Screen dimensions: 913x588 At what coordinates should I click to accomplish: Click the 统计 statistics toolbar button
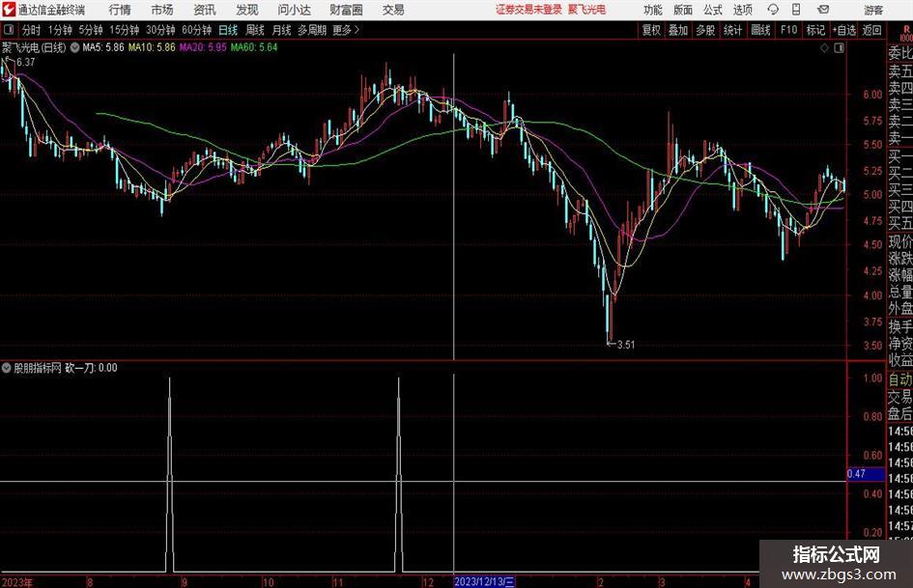(x=732, y=30)
